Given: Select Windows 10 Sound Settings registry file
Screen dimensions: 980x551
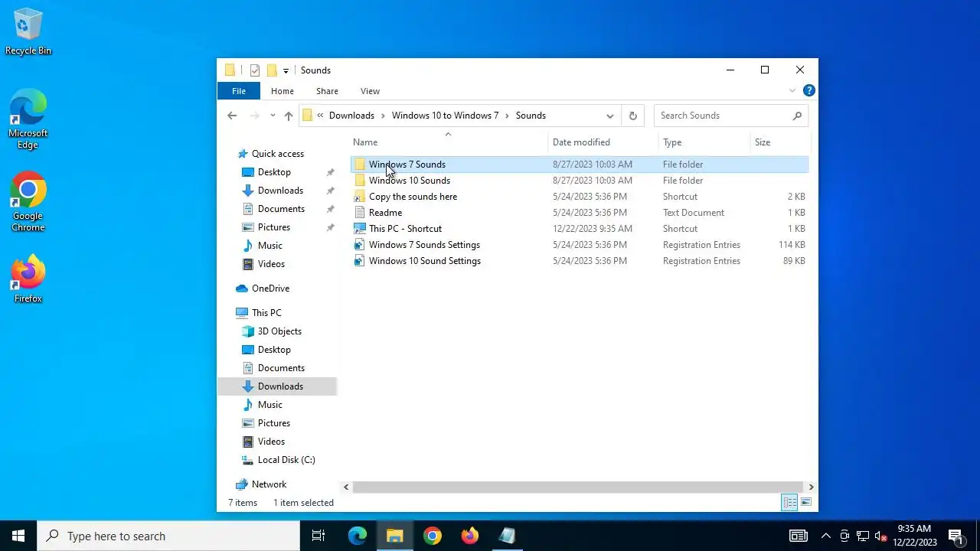Looking at the screenshot, I should (580, 261).
